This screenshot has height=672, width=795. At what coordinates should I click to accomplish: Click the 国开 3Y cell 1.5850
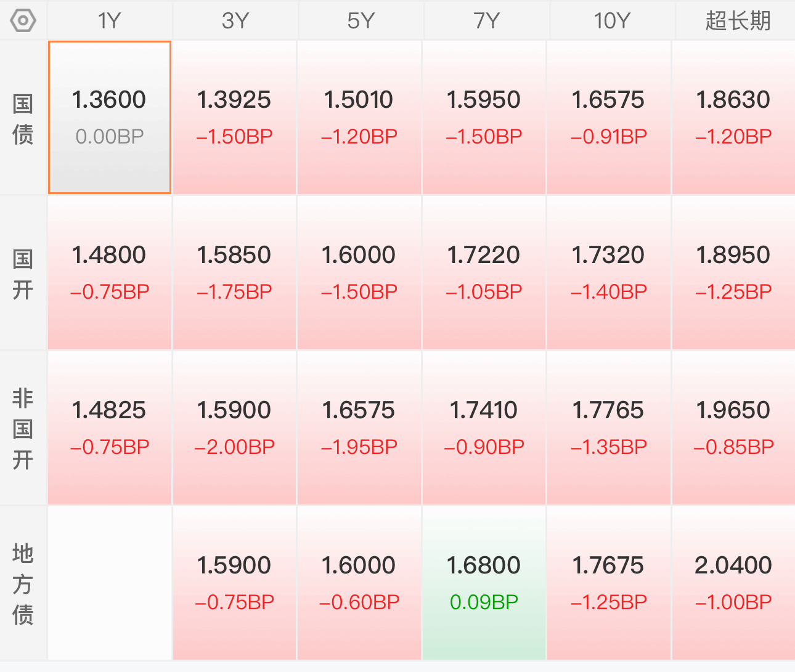pos(235,273)
